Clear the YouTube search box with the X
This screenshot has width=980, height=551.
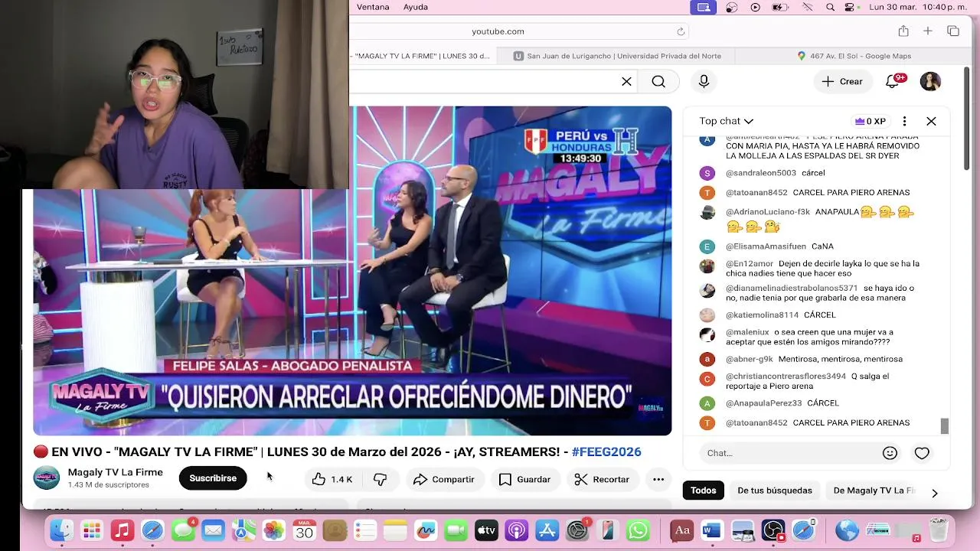626,82
